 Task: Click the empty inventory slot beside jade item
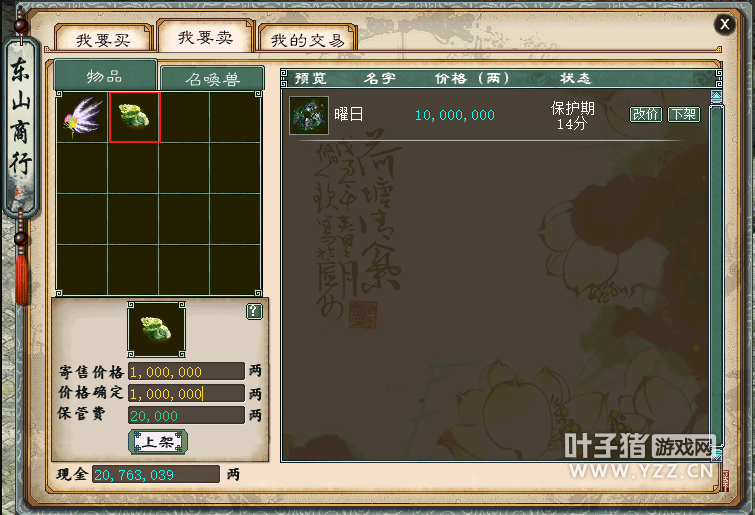tap(185, 117)
